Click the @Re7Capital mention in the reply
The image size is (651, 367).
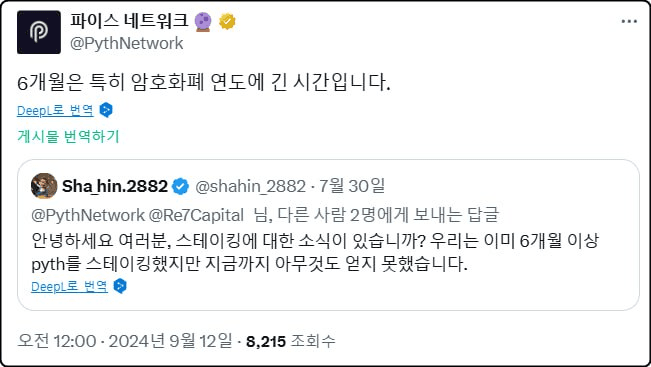(196, 215)
